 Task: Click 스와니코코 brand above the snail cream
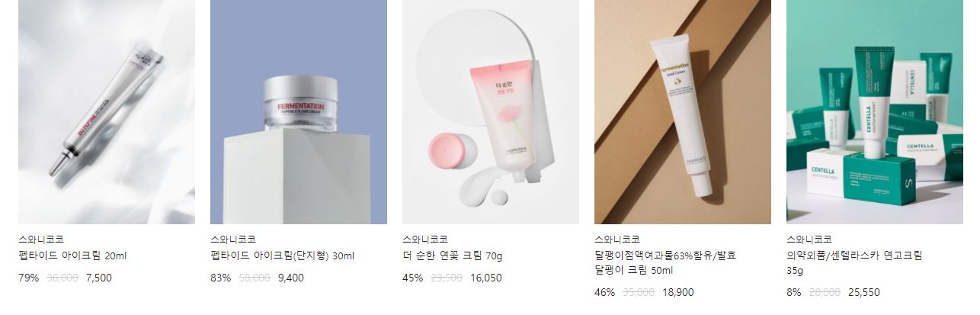click(x=617, y=239)
